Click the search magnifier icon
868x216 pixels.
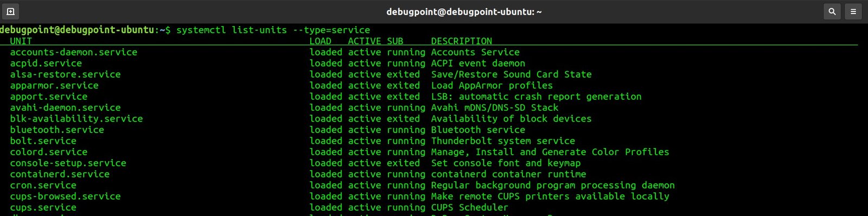[x=832, y=11]
